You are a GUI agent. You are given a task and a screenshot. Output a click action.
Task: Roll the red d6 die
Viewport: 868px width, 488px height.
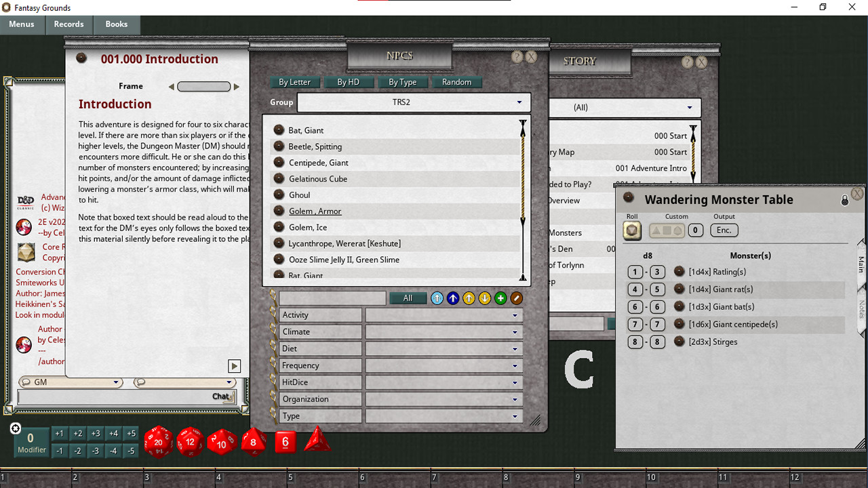coord(285,441)
